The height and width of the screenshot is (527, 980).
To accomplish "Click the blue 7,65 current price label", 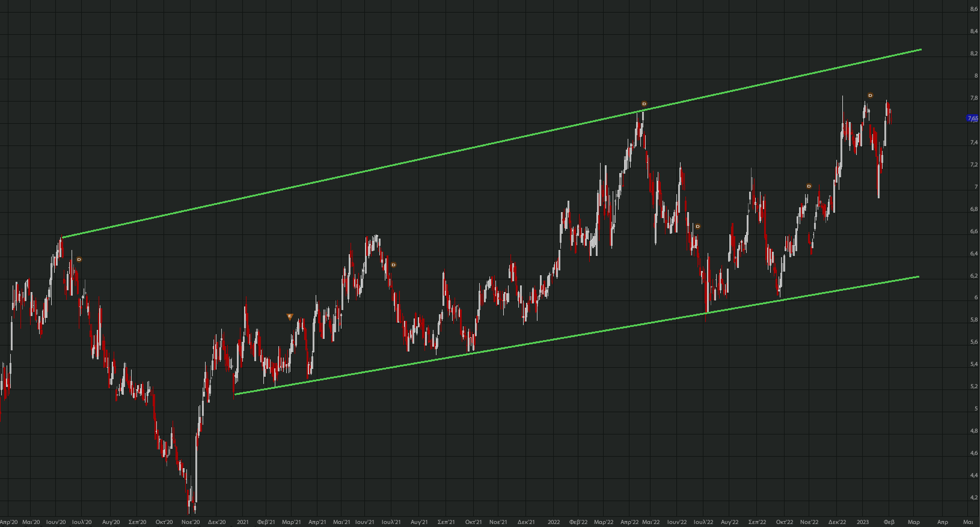I will (973, 119).
